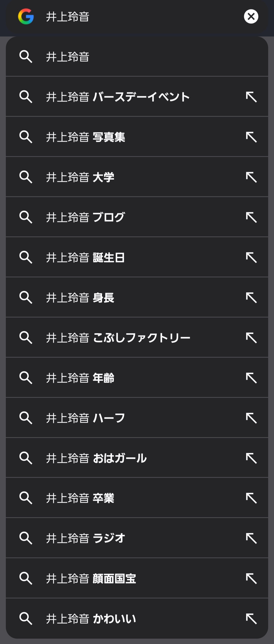Clear the search field with X icon
This screenshot has width=274, height=644.
(251, 17)
